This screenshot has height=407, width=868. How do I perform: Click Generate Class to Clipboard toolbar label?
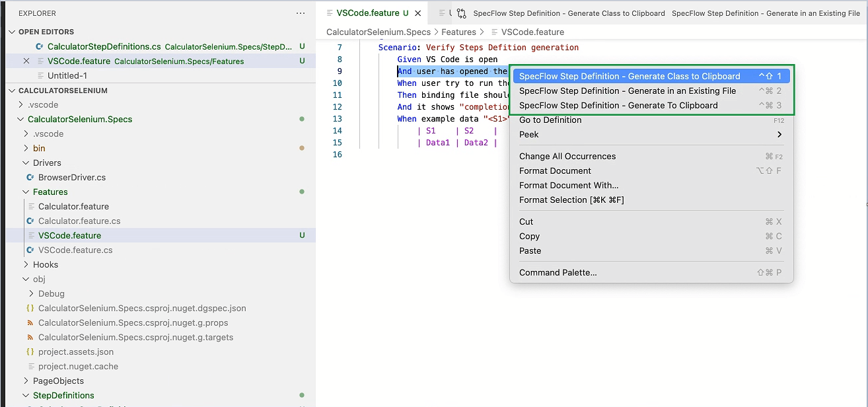pos(569,13)
